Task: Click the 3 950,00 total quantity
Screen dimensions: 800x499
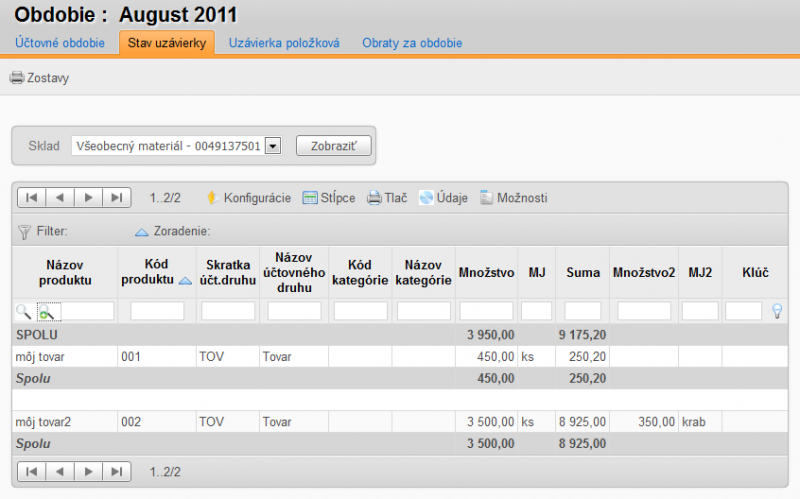Action: [x=490, y=335]
